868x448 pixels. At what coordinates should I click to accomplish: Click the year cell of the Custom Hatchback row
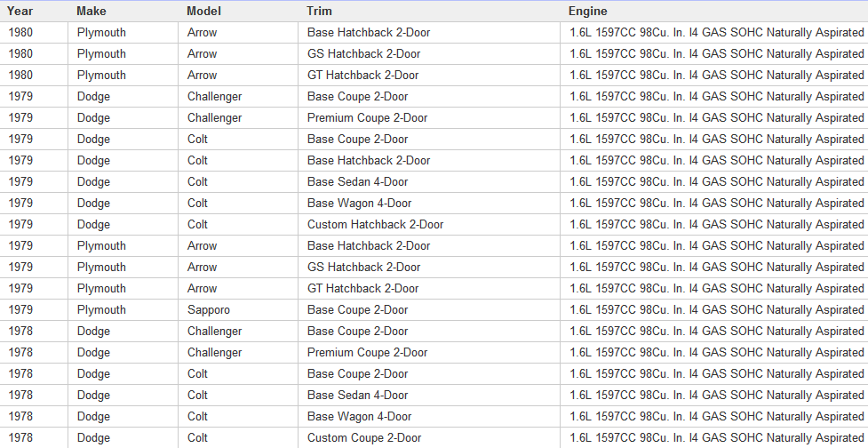pos(21,224)
